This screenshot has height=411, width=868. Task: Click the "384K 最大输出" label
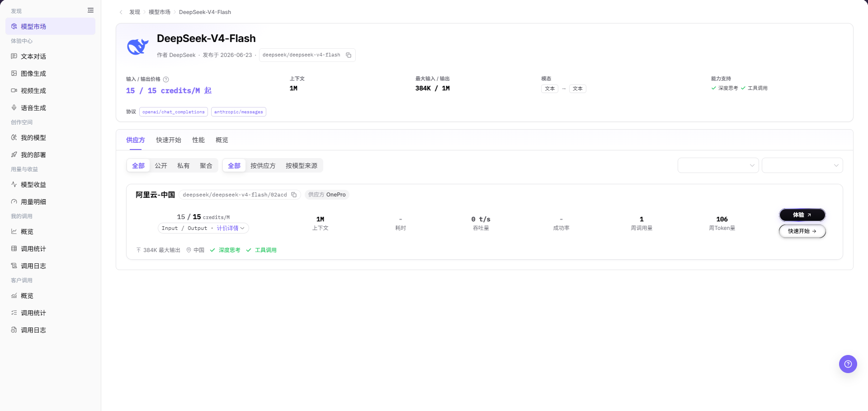coord(162,250)
